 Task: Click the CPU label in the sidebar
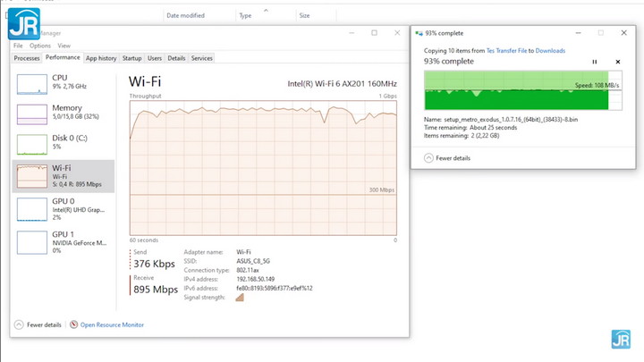point(60,78)
